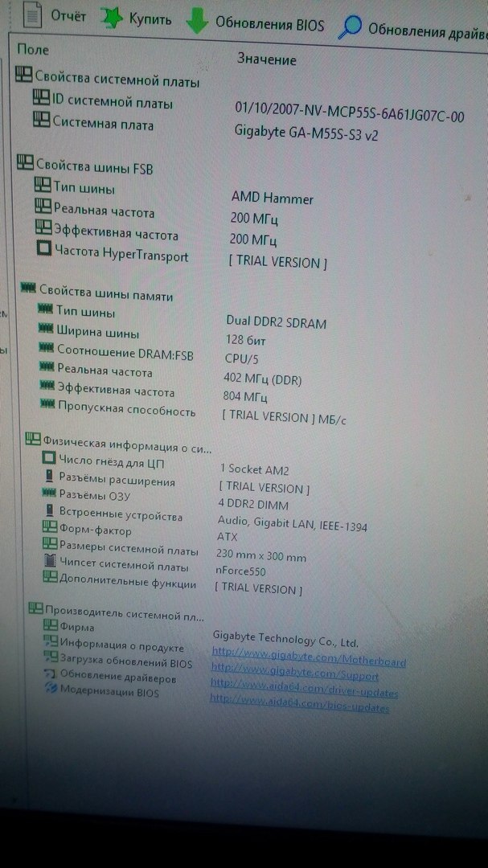
Task: Click the Разъёмы ОЗУ memory icon
Action: tap(49, 492)
